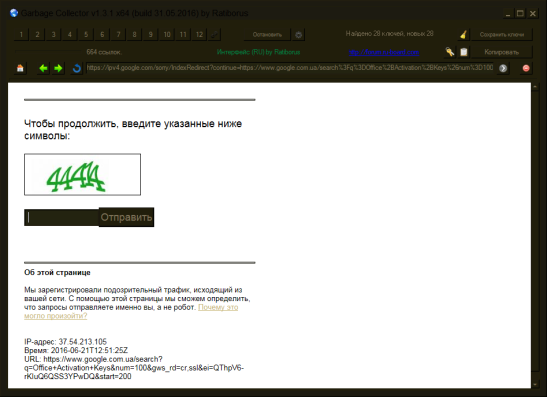Screen dimensions: 547x397
Task: Click Сохранить ключи button
Action: 502,34
